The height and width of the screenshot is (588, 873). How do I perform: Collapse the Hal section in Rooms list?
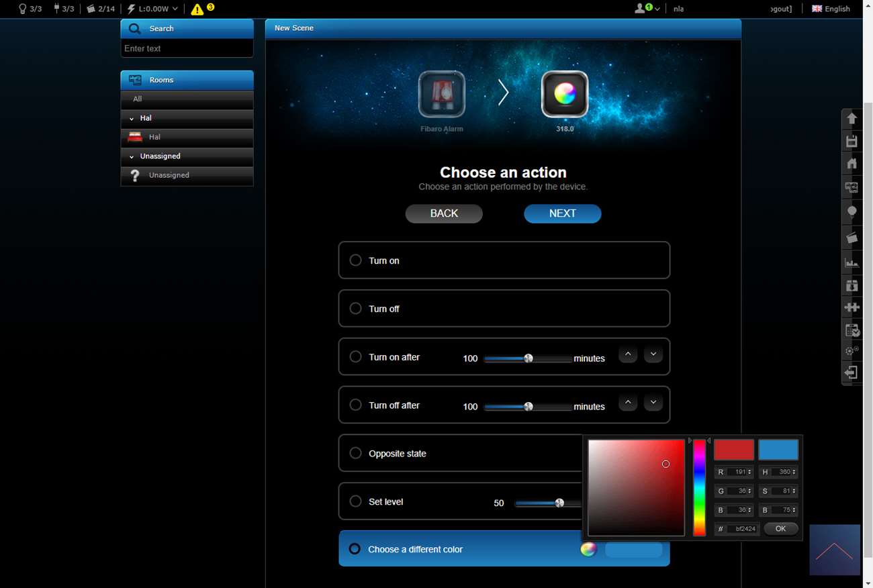[x=132, y=118]
